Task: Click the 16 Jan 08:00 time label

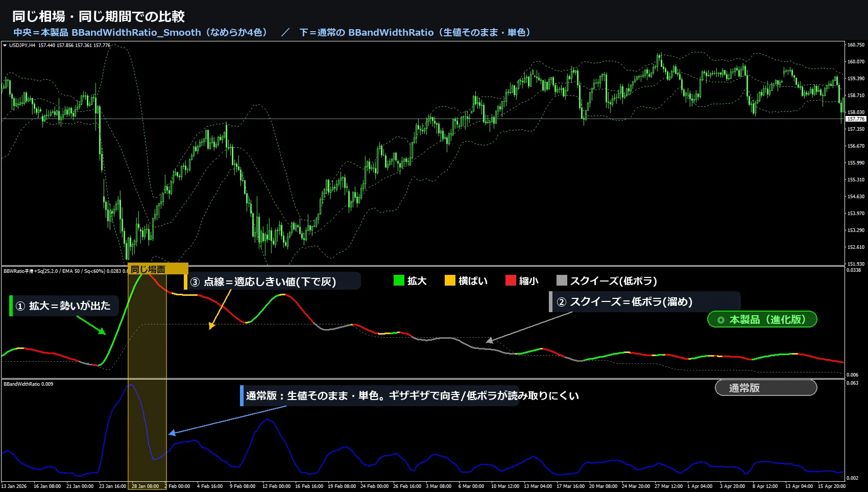Action: click(47, 486)
